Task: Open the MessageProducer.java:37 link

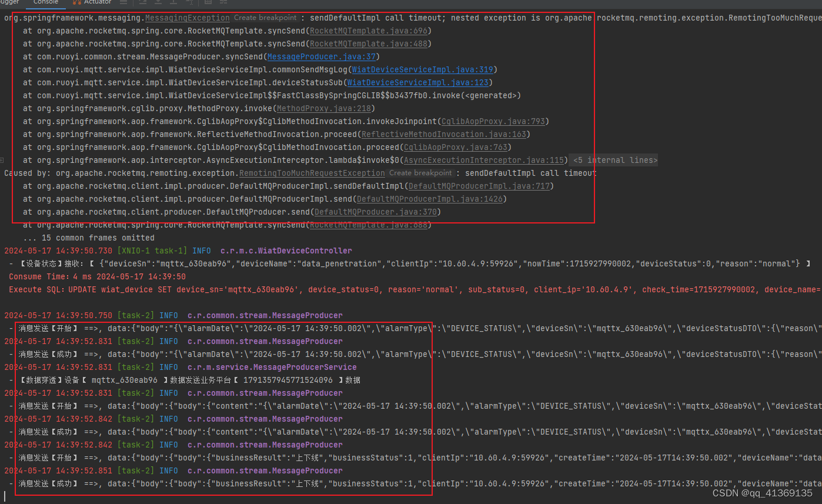Action: [x=322, y=56]
